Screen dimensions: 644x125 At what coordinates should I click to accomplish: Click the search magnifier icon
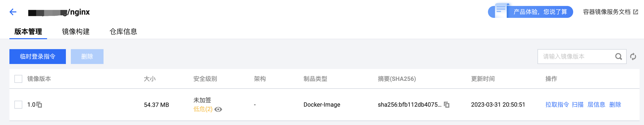click(x=618, y=57)
